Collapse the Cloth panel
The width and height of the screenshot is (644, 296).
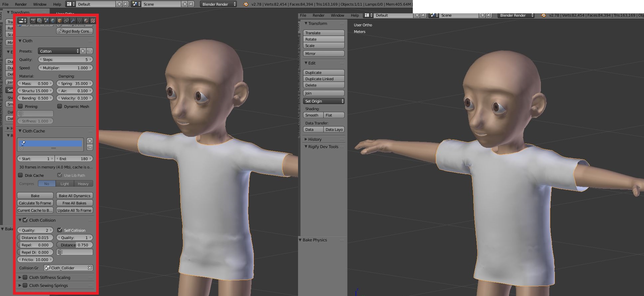(20, 41)
